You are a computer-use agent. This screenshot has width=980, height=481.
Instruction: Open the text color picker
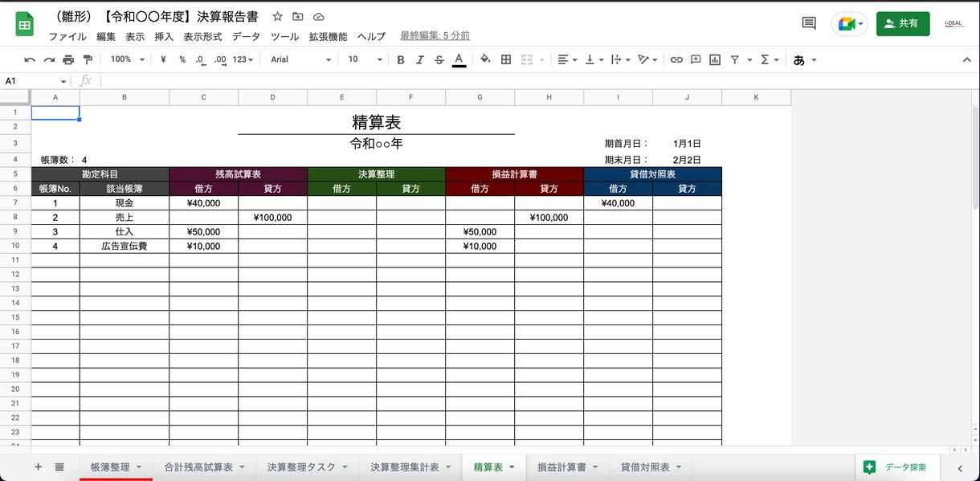click(459, 59)
